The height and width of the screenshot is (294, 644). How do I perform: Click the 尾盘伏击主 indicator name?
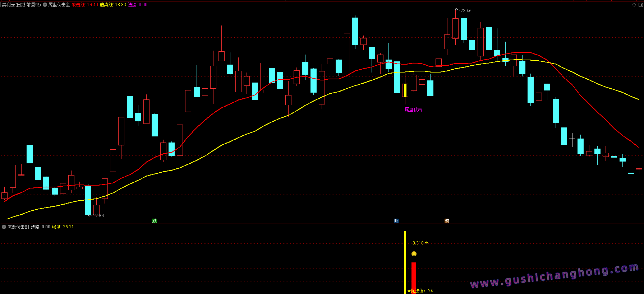(x=59, y=5)
